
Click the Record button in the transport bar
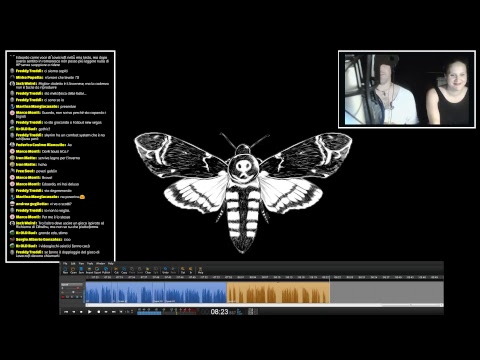99,312
